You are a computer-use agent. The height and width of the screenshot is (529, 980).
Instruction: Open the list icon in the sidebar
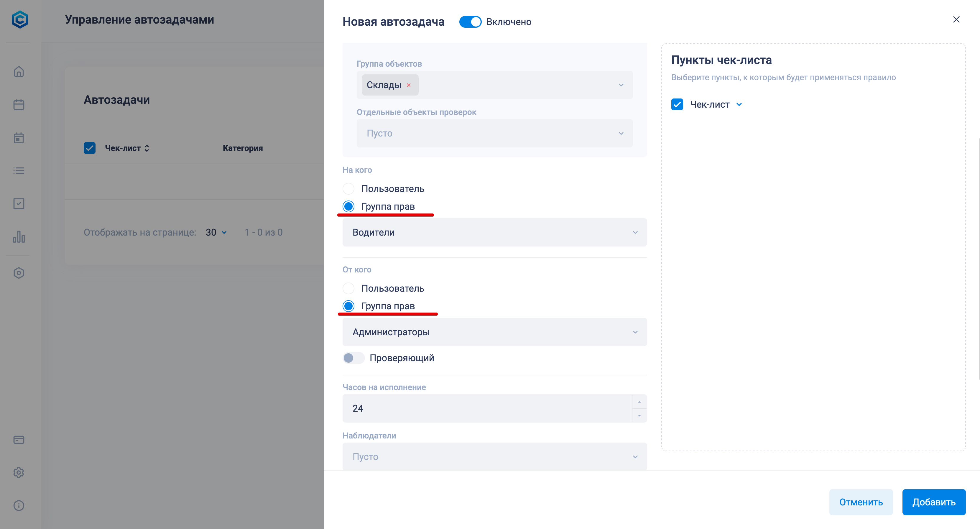click(19, 170)
